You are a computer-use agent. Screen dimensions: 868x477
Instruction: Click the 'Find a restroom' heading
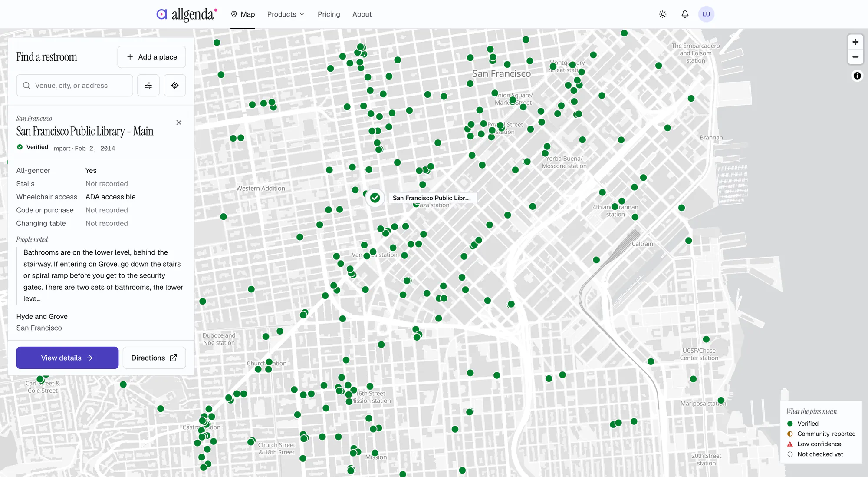click(47, 57)
